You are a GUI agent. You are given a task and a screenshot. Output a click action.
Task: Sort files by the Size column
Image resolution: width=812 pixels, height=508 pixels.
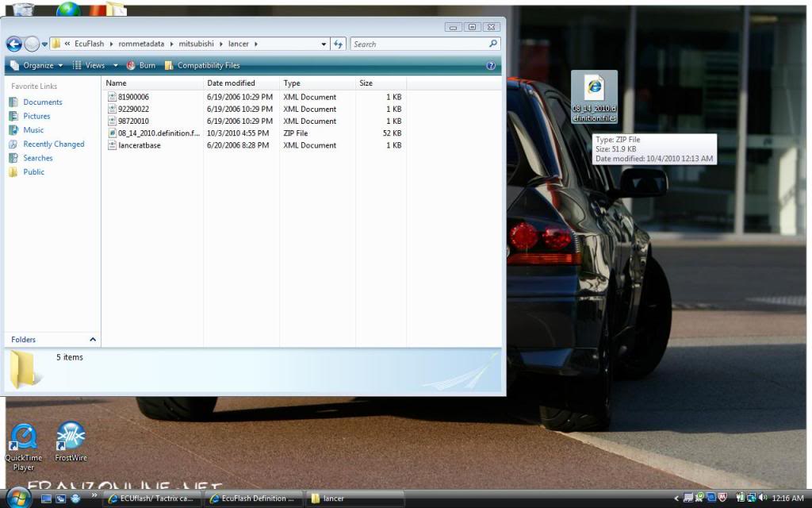tap(381, 83)
